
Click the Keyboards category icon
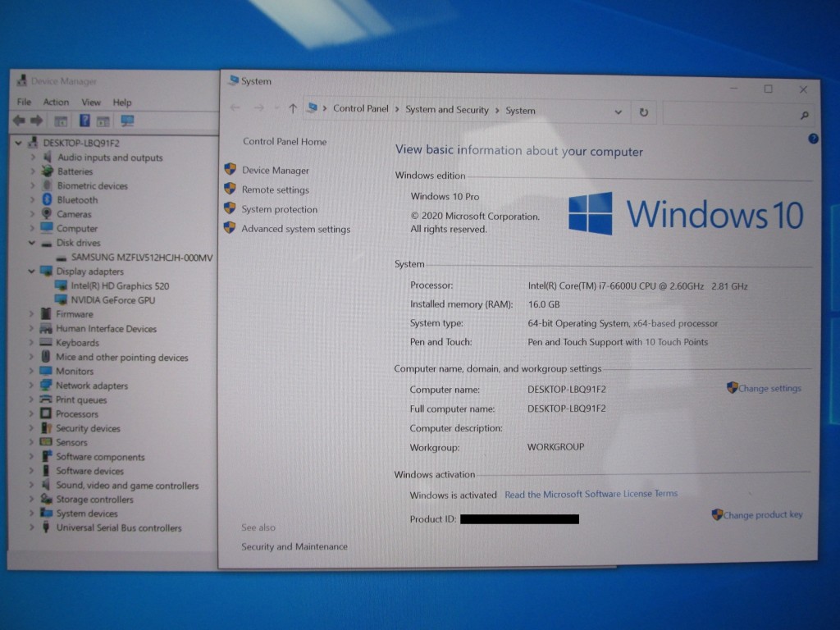[46, 342]
